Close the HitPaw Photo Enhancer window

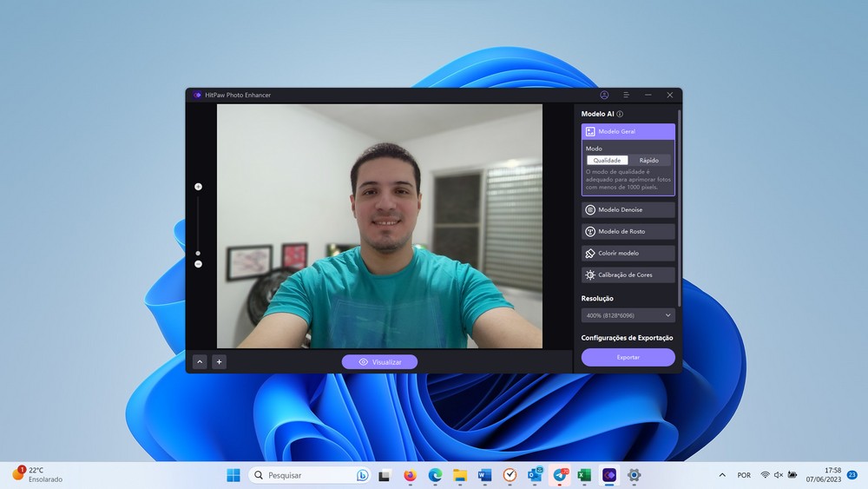669,95
